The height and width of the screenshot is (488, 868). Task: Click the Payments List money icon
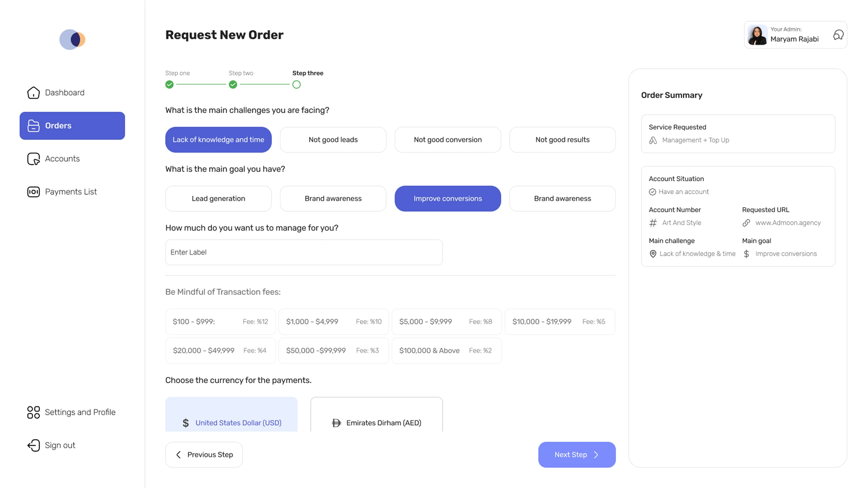(33, 192)
